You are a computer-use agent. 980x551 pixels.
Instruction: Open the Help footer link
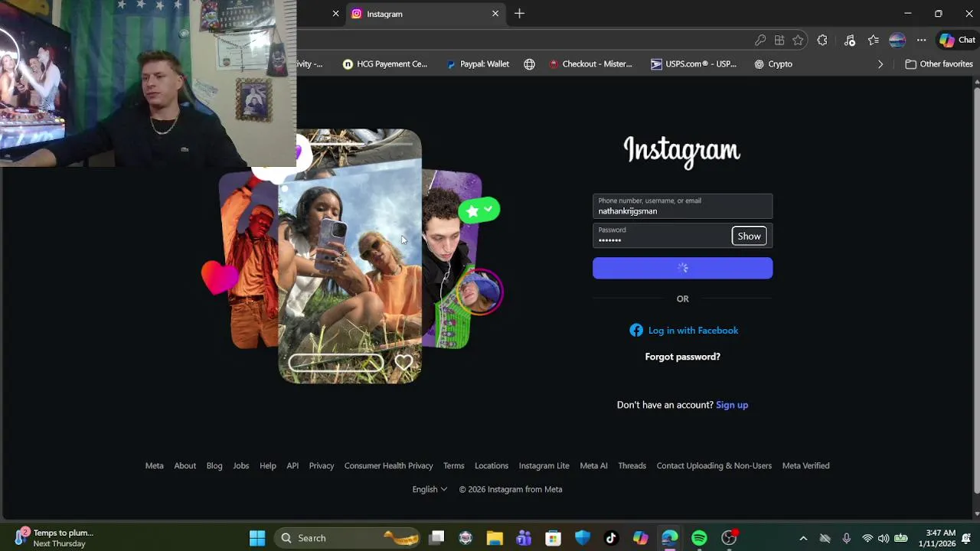pos(268,465)
